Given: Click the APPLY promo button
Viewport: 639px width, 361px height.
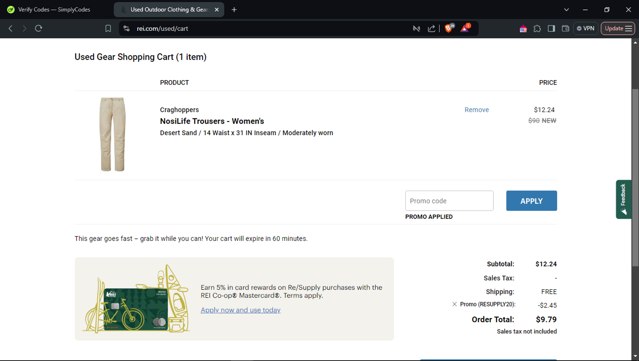Looking at the screenshot, I should click(531, 201).
